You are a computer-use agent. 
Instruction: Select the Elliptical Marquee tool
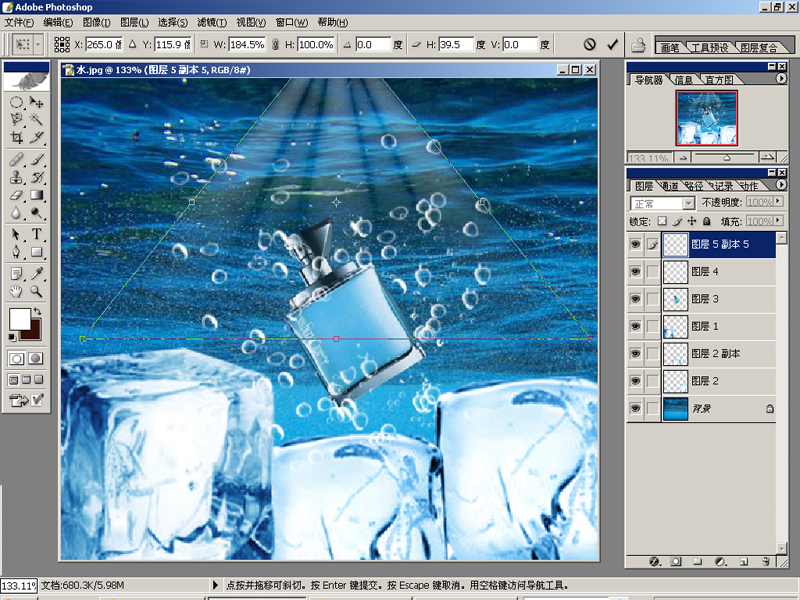16,102
